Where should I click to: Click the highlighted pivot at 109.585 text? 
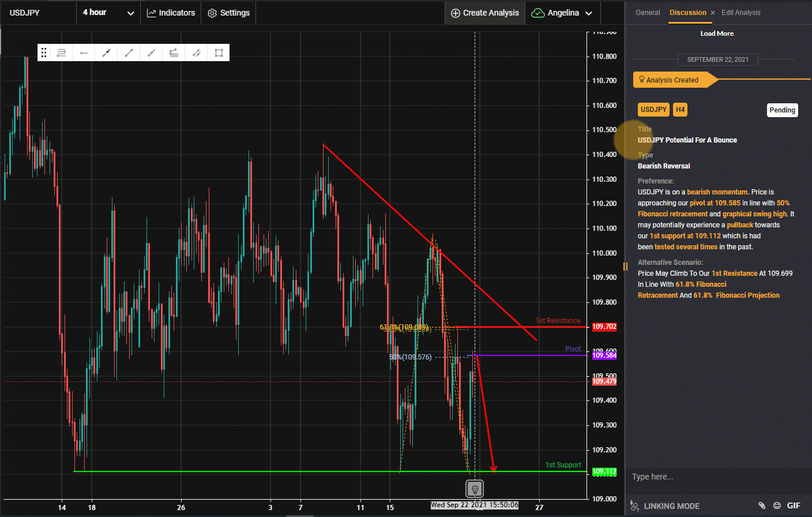tap(715, 203)
